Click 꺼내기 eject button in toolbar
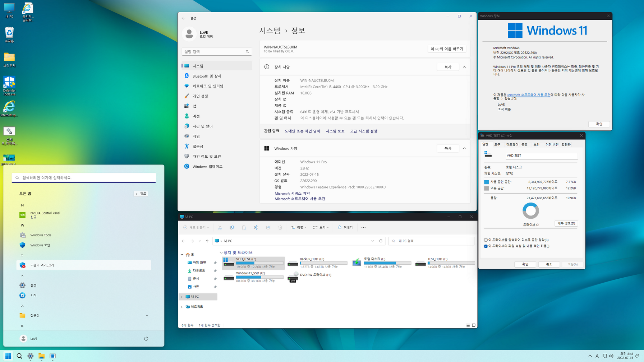This screenshot has height=362, width=644. pyautogui.click(x=345, y=227)
